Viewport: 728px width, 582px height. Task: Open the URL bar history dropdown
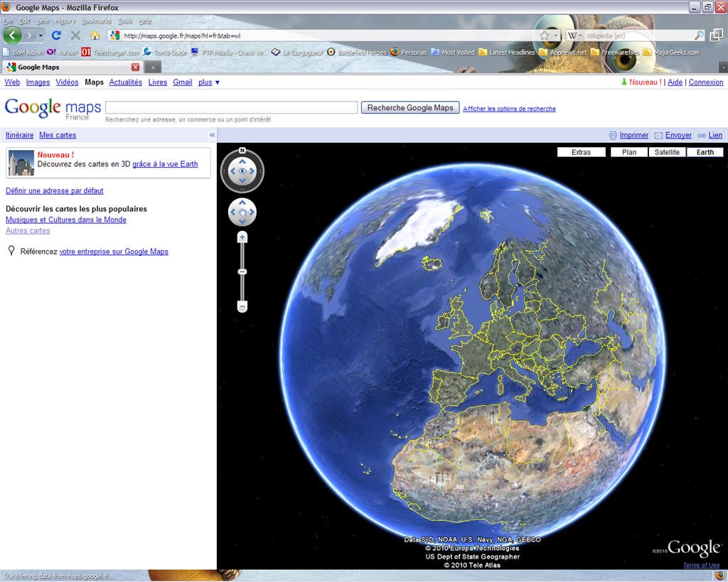point(556,36)
